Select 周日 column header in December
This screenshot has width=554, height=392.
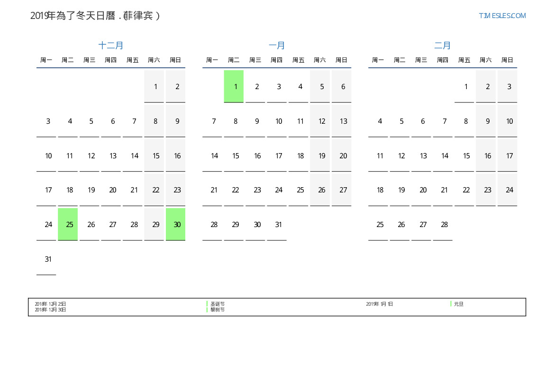point(175,60)
